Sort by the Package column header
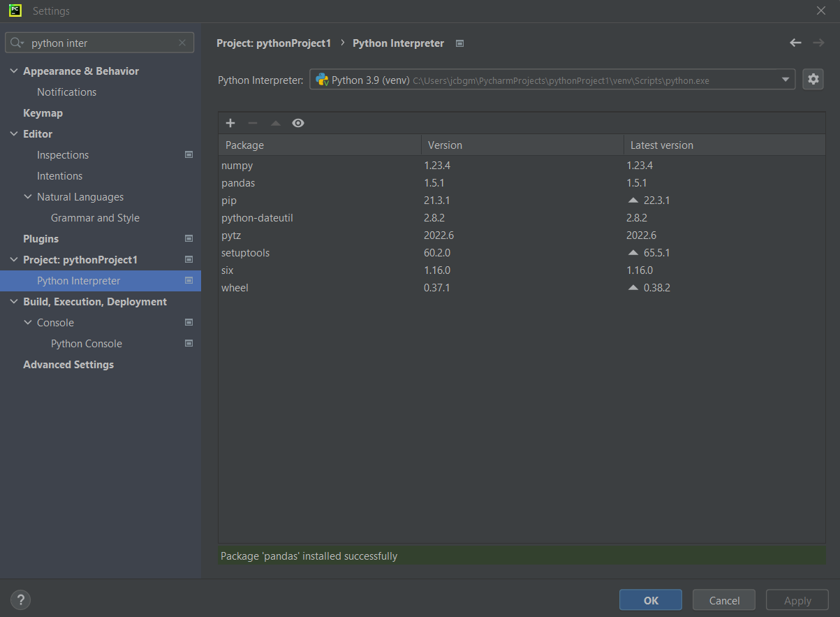Screen dimensions: 840x617 (x=320, y=145)
